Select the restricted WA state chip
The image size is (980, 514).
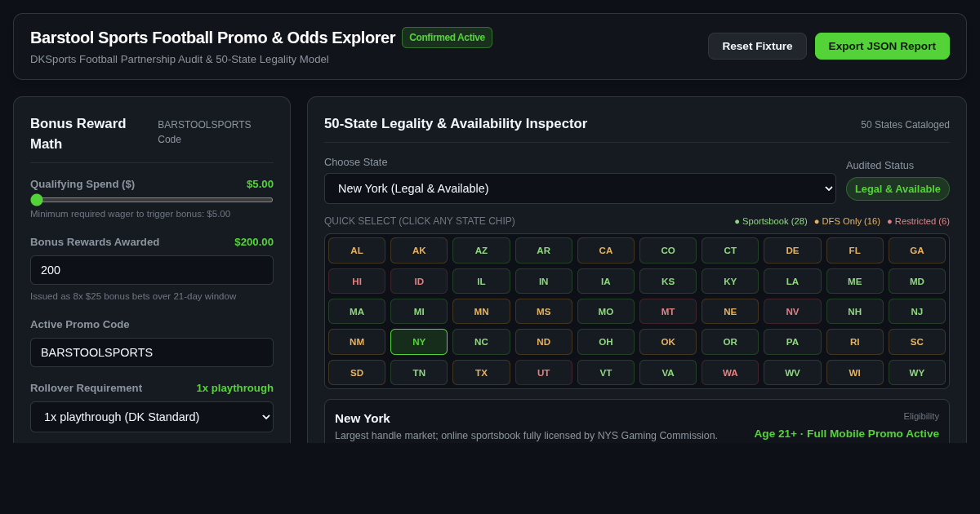pyautogui.click(x=730, y=373)
